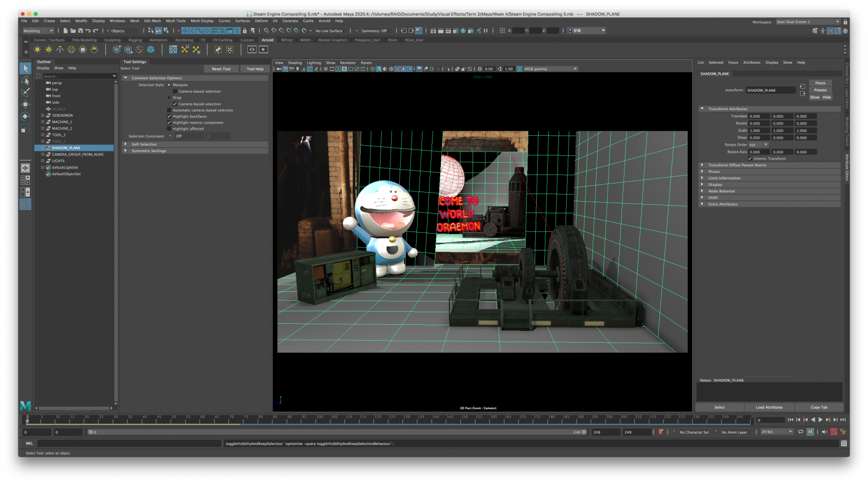Click the playback range slider bar
This screenshot has width=868, height=483.
click(336, 432)
